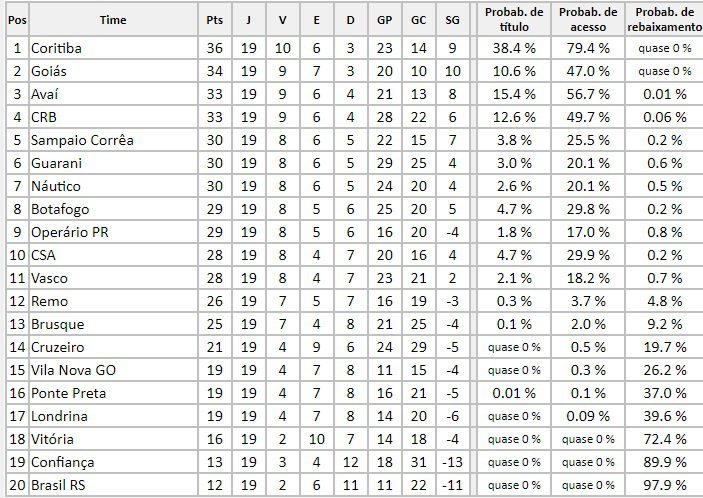
Task: Click the Time column header
Action: tap(113, 19)
